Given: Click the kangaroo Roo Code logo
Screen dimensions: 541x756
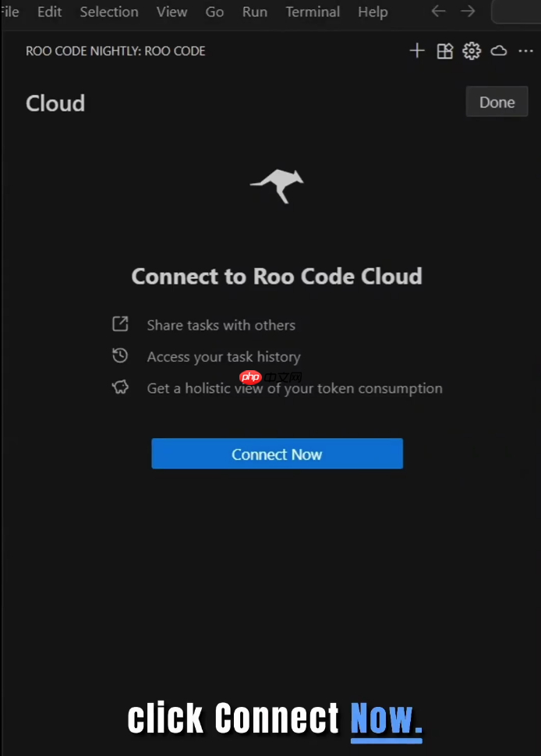Looking at the screenshot, I should (x=277, y=185).
